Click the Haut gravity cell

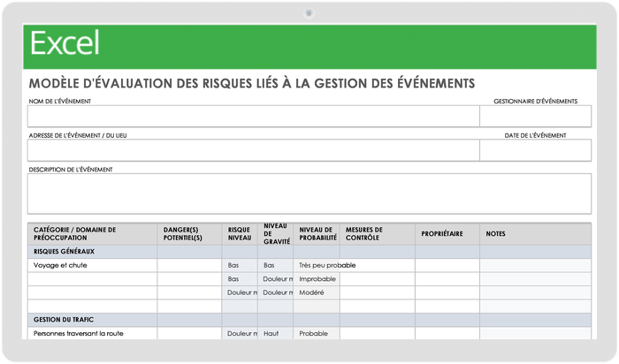pos(276,333)
